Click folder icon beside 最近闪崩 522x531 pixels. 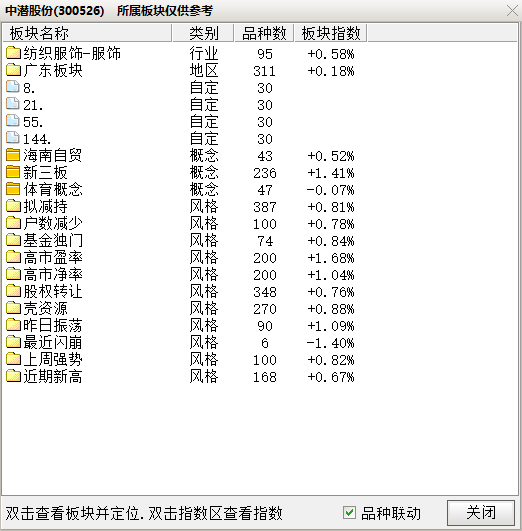point(13,342)
